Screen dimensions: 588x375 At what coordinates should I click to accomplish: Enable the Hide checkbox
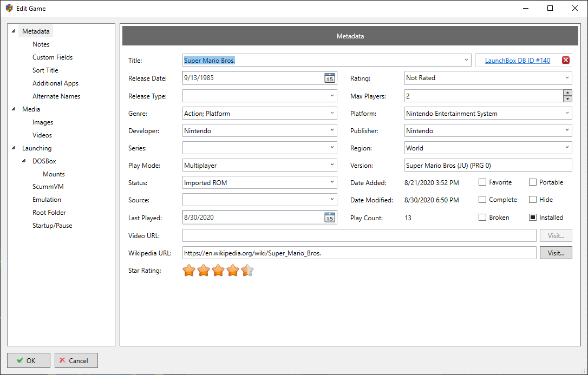[532, 200]
